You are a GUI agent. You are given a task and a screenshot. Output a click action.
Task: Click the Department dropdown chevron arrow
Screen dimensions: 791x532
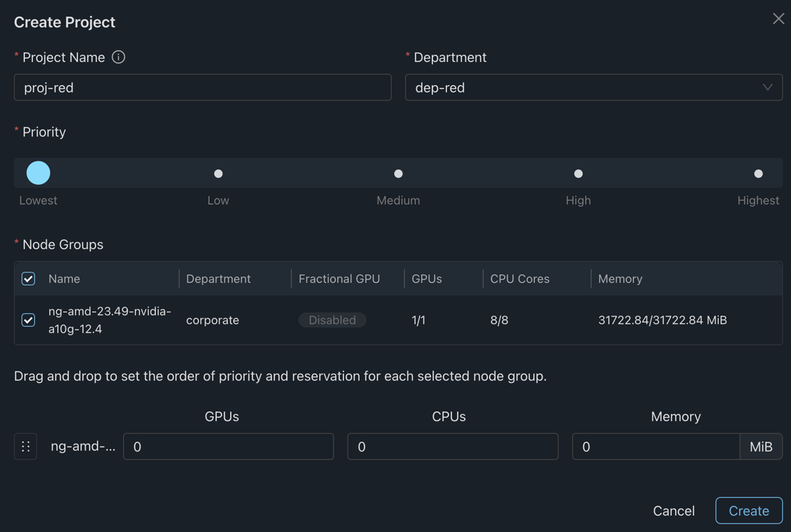(x=767, y=88)
